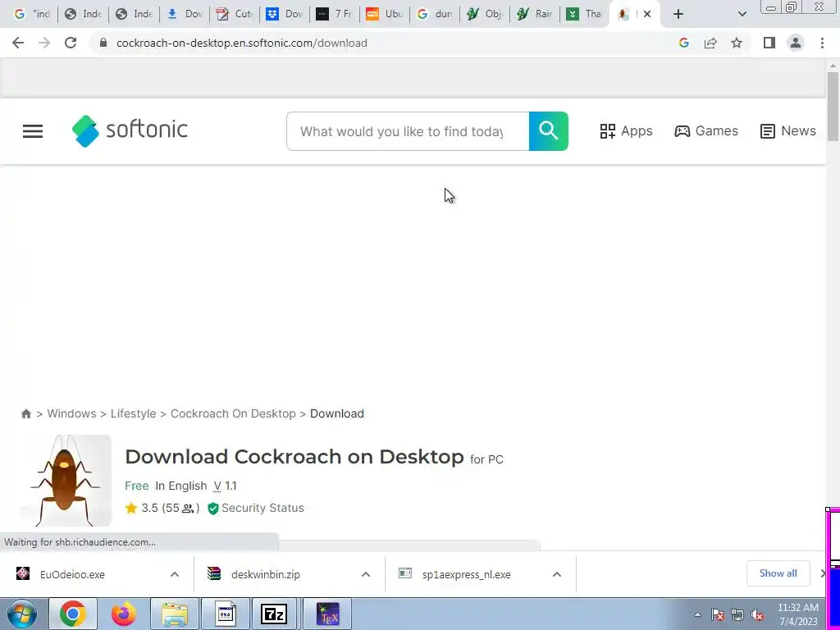The image size is (840, 630).
Task: Open the News section on Softonic
Action: (x=788, y=131)
